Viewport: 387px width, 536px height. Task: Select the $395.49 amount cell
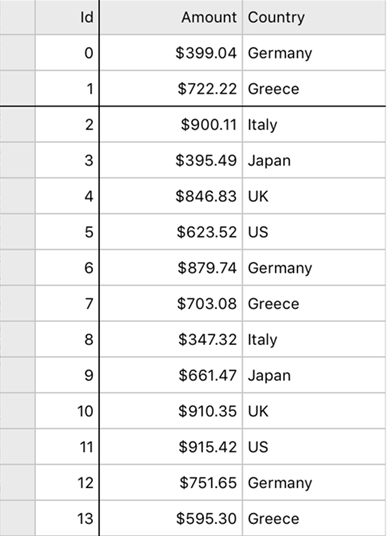point(171,160)
